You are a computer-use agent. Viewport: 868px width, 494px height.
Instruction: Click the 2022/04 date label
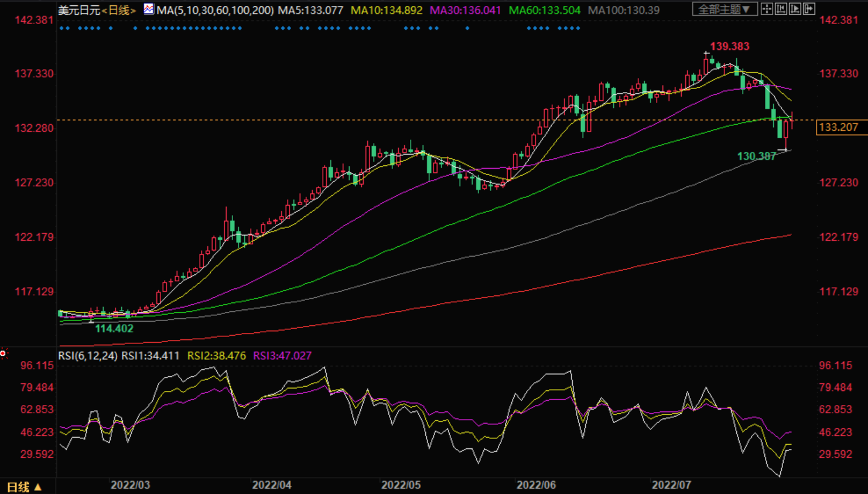[x=272, y=485]
